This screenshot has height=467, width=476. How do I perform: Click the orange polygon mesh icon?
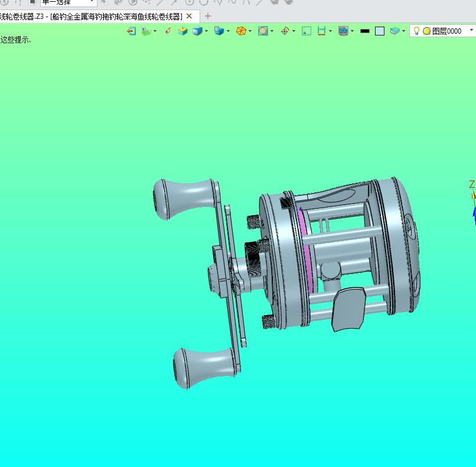click(241, 31)
